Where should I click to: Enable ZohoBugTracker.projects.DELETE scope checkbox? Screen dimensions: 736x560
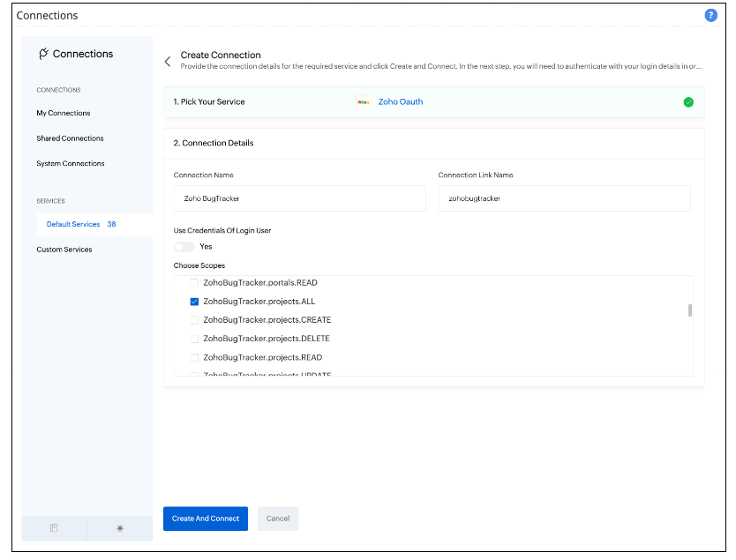pyautogui.click(x=194, y=339)
